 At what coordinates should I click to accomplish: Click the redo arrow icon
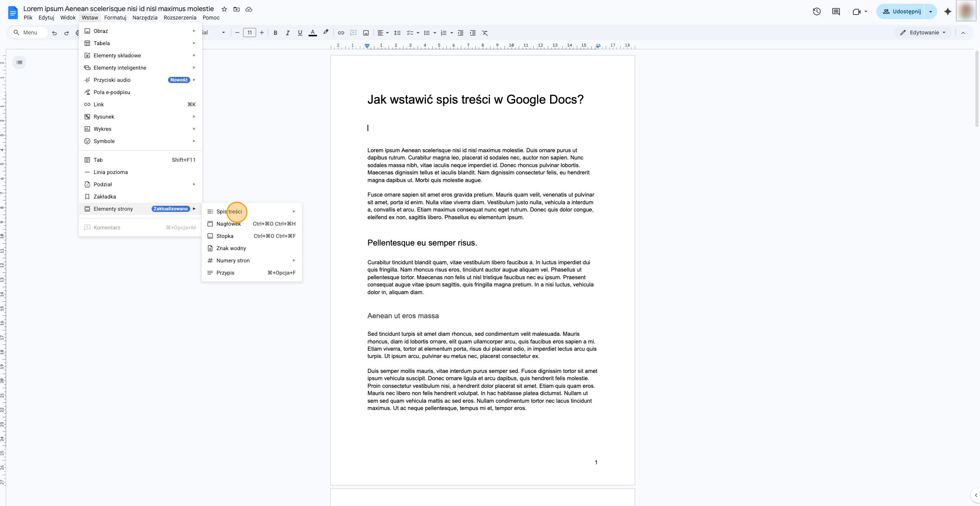[66, 33]
